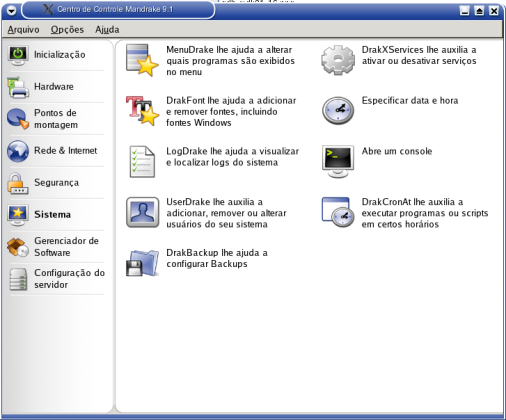Select the Gerenciador de Software label
Screen dimensions: 506x420
67,247
